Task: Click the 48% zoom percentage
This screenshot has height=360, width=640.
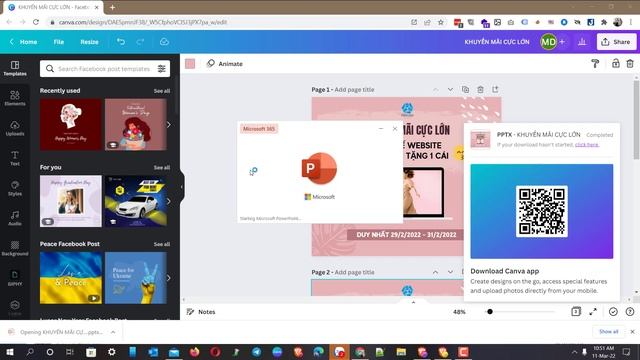Action: pyautogui.click(x=459, y=311)
